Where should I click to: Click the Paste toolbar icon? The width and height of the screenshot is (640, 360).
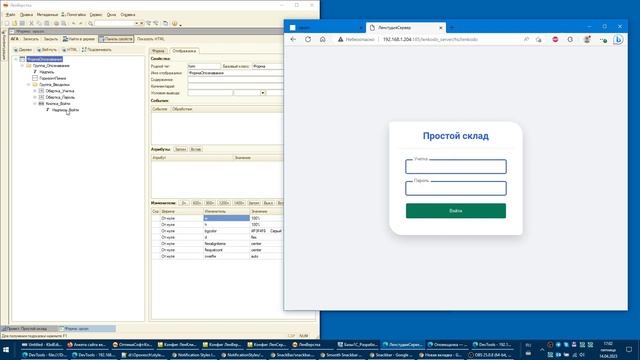[47, 23]
